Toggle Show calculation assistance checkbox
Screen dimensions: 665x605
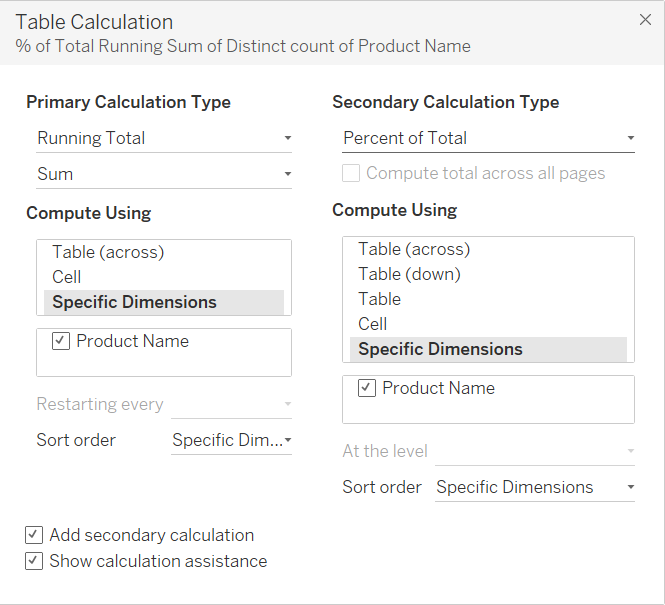(35, 561)
